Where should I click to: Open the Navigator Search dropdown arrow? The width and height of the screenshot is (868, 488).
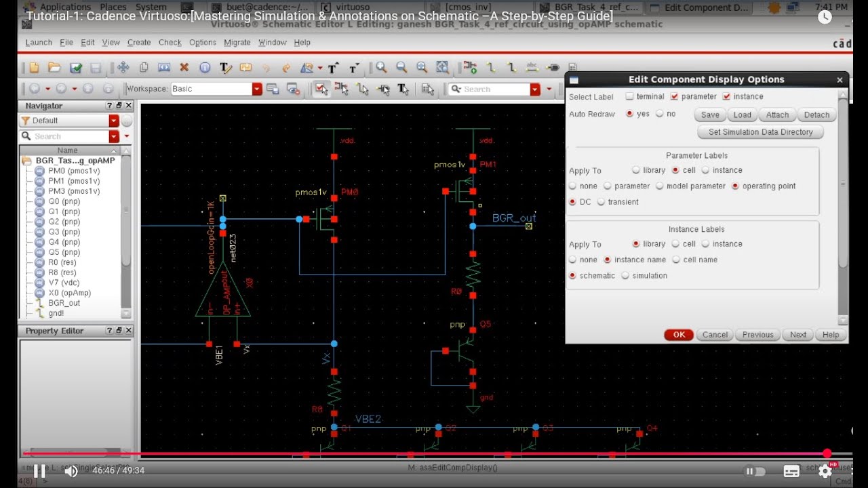click(x=114, y=136)
